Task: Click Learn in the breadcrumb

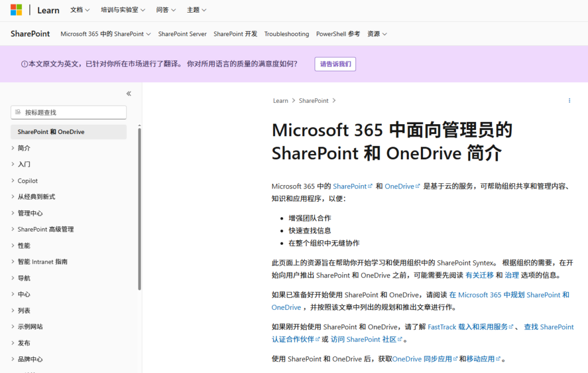Action: [x=280, y=101]
